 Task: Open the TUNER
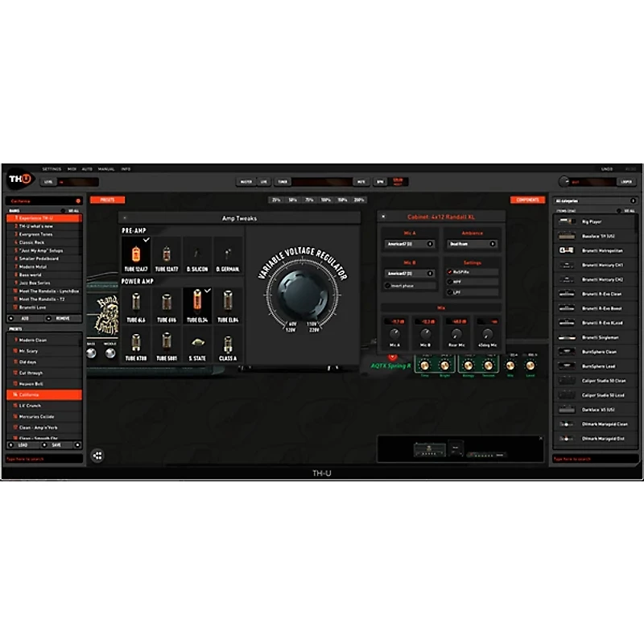click(282, 181)
